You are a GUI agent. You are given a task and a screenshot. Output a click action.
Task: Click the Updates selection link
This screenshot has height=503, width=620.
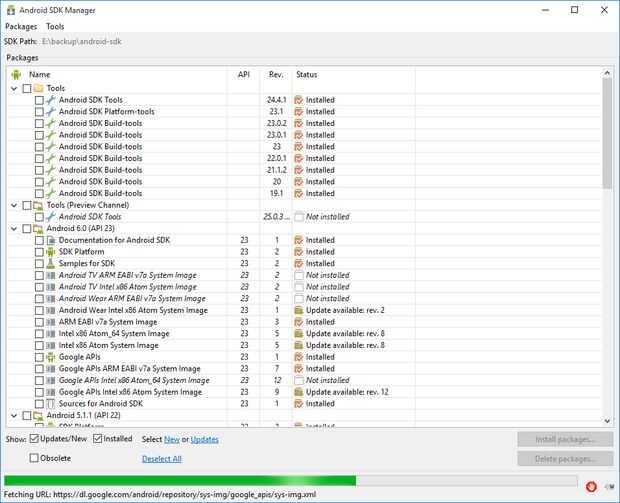[204, 439]
